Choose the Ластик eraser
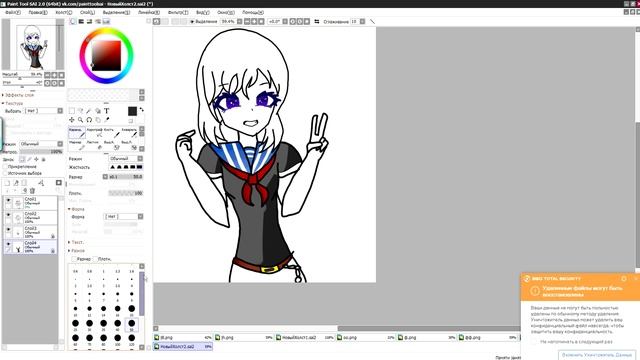Screen dimensions: 640x360 [94, 145]
